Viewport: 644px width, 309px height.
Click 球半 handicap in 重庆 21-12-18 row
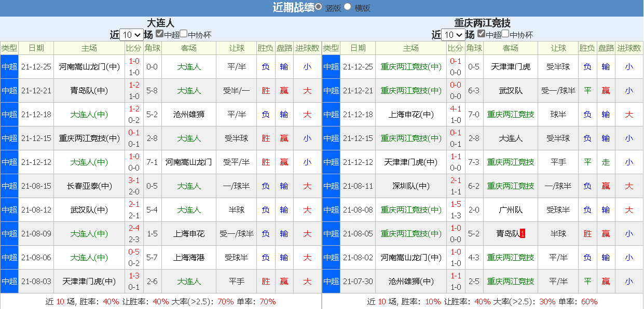(558, 115)
